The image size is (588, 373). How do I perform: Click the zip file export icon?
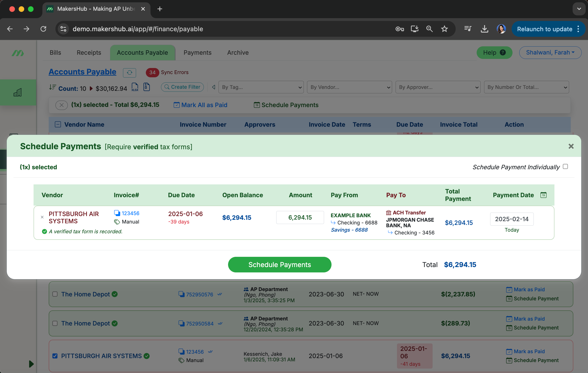[147, 87]
